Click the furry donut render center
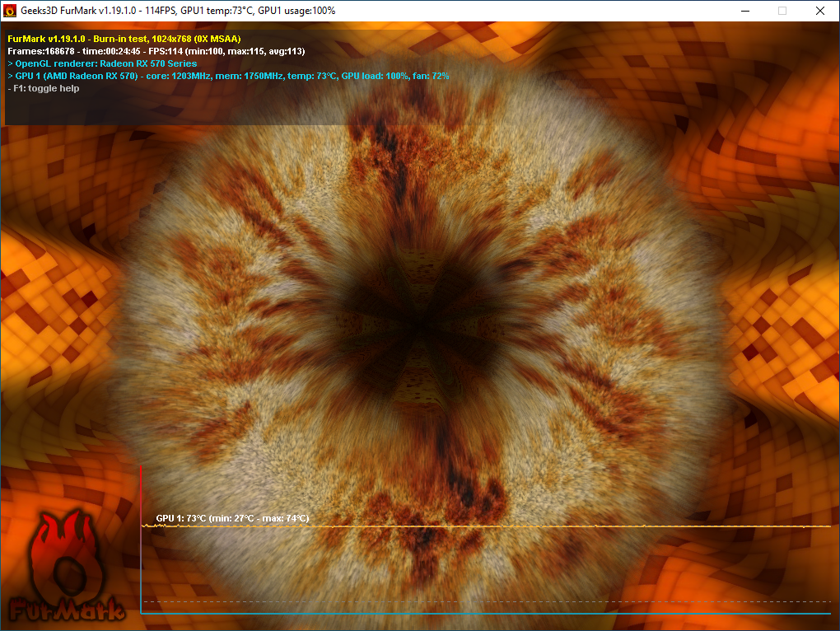840x631 pixels. click(421, 324)
